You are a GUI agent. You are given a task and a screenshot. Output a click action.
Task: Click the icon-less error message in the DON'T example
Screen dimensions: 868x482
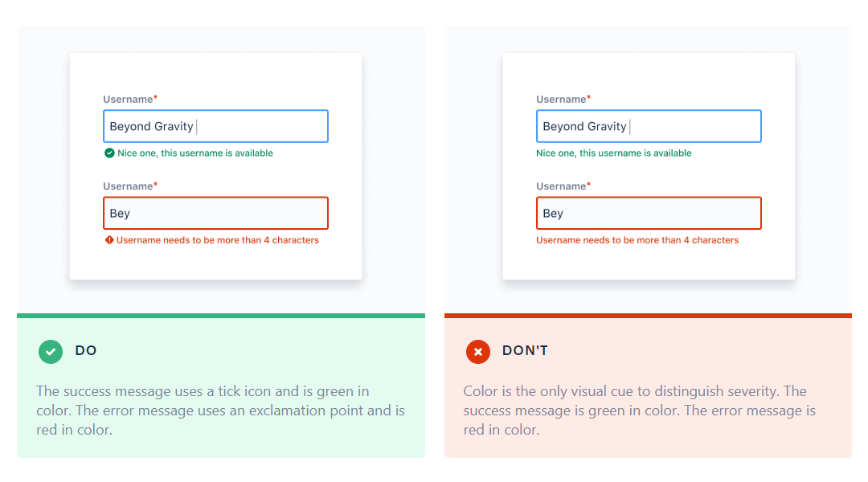637,240
